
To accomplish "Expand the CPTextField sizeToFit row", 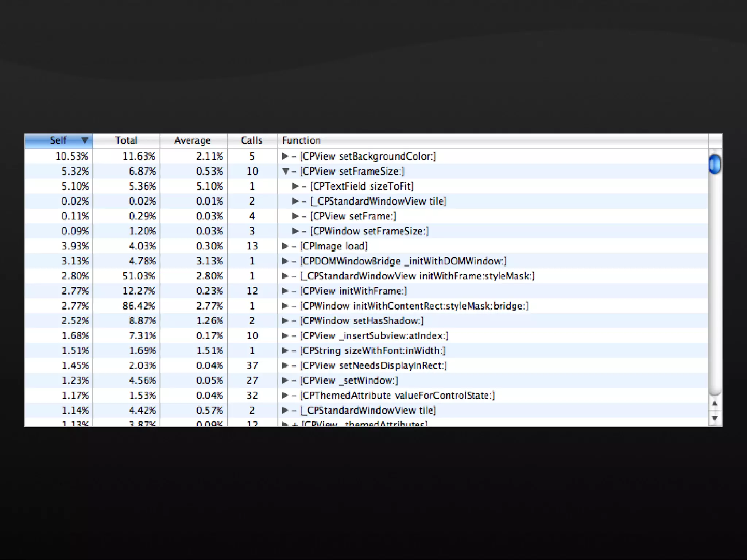I will coord(295,186).
